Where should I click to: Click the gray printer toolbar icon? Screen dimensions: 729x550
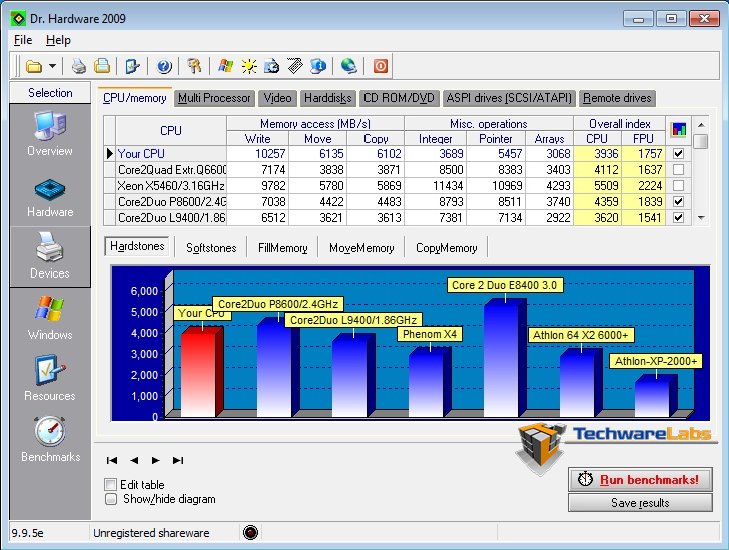[79, 66]
